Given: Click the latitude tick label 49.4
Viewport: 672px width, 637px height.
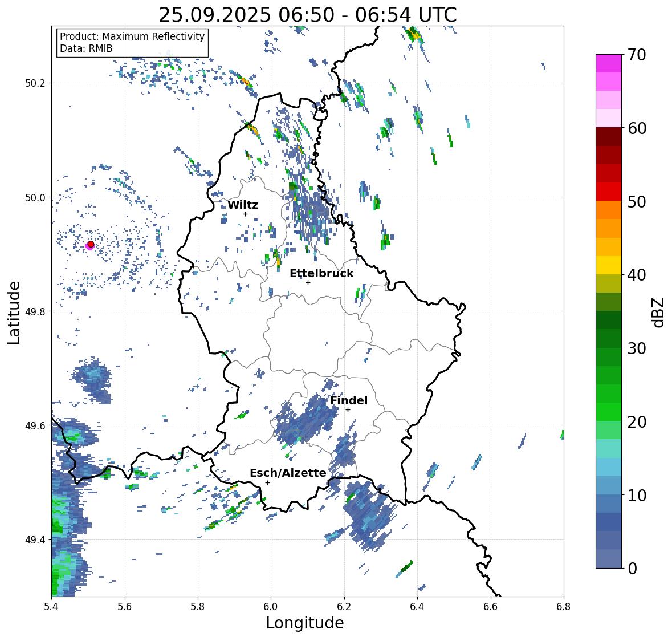Looking at the screenshot, I should (x=35, y=540).
